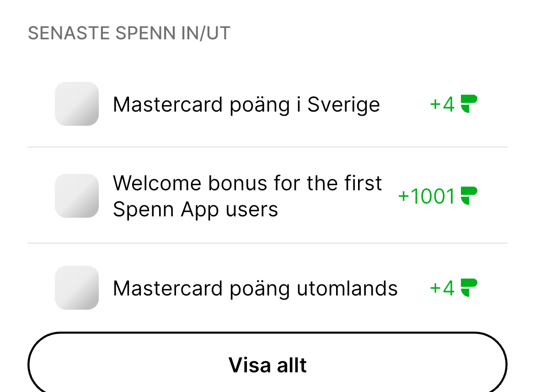Click the +4 amount for Sverige
Image resolution: width=535 pixels, height=392 pixels.
tap(442, 105)
